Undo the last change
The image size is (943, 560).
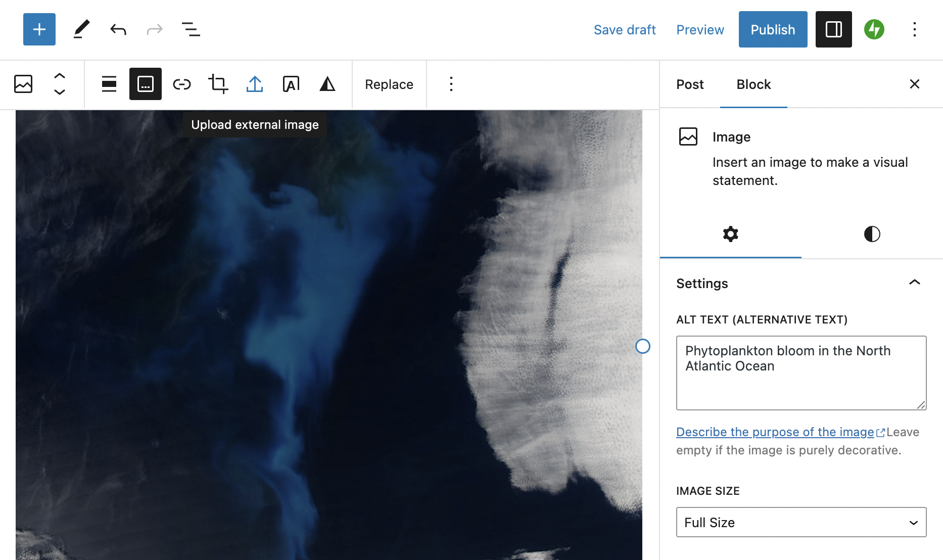tap(118, 29)
